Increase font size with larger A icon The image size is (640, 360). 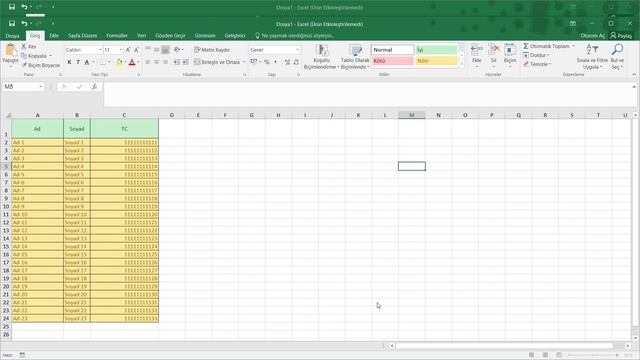[128, 50]
